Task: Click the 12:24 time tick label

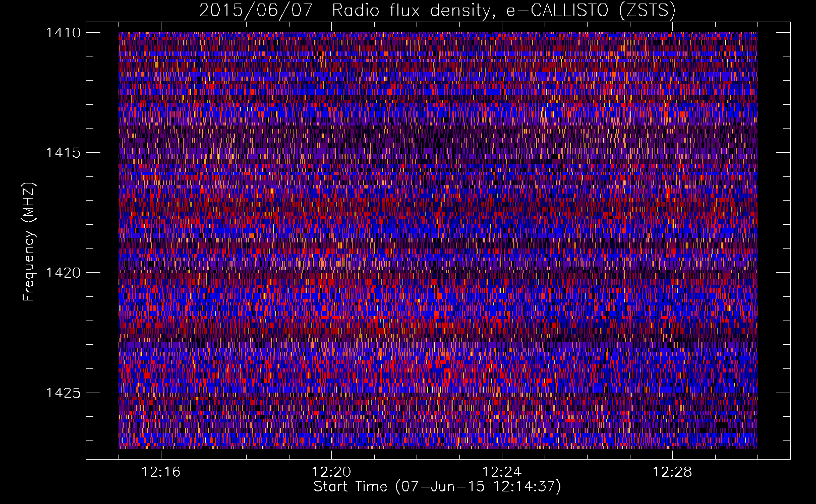Action: (x=502, y=472)
